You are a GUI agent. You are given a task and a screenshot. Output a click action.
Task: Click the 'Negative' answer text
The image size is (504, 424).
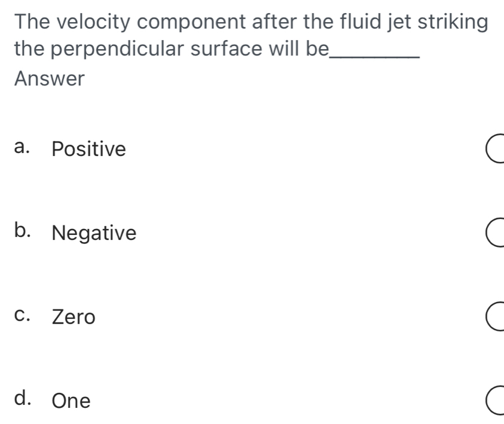tap(94, 233)
